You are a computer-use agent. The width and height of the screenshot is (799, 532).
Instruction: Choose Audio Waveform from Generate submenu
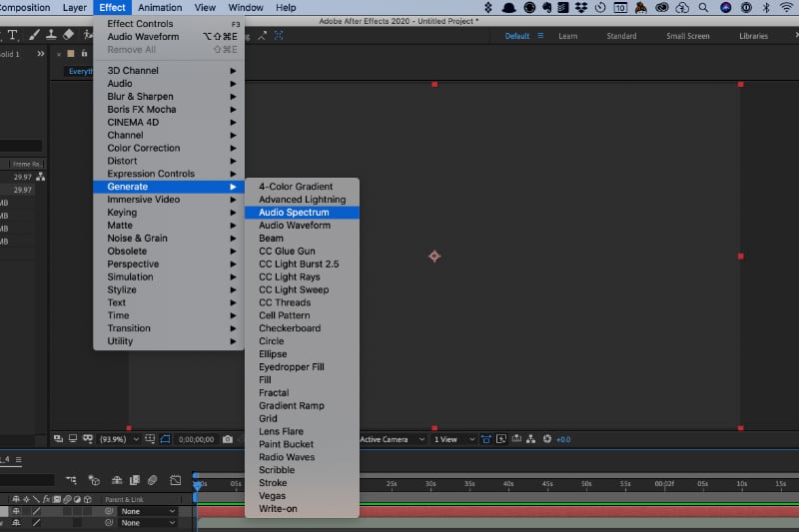(x=302, y=225)
